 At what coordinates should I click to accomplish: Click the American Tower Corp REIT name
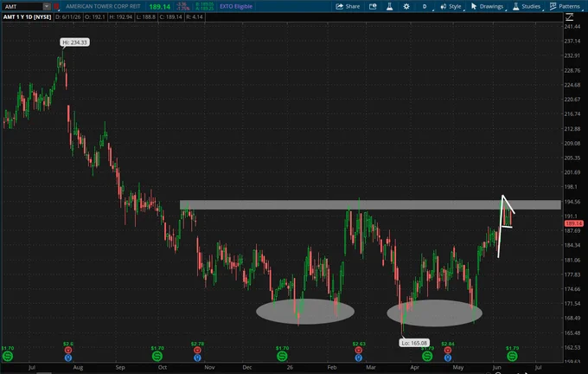(103, 6)
